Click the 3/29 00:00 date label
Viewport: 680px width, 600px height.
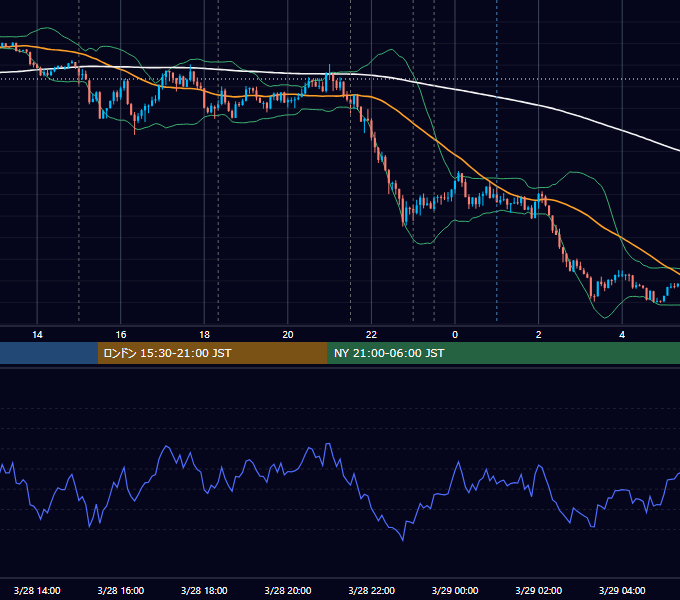(x=455, y=590)
